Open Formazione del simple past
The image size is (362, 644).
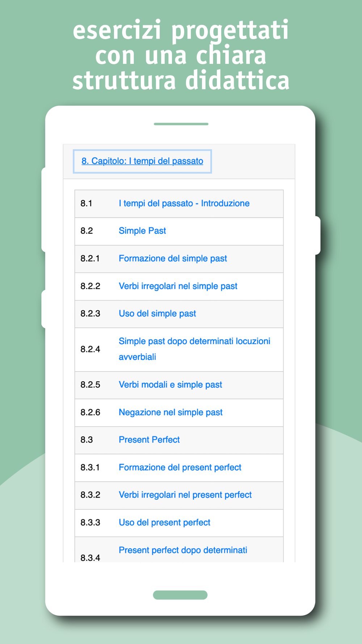pyautogui.click(x=173, y=259)
